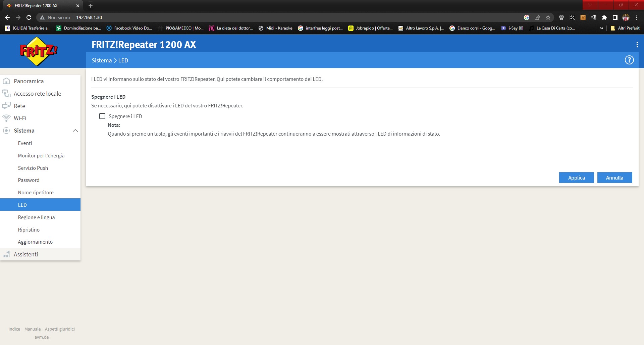Screen dimensions: 644x345
Task: Open La Casa Di Carta bookmark
Action: (552, 28)
